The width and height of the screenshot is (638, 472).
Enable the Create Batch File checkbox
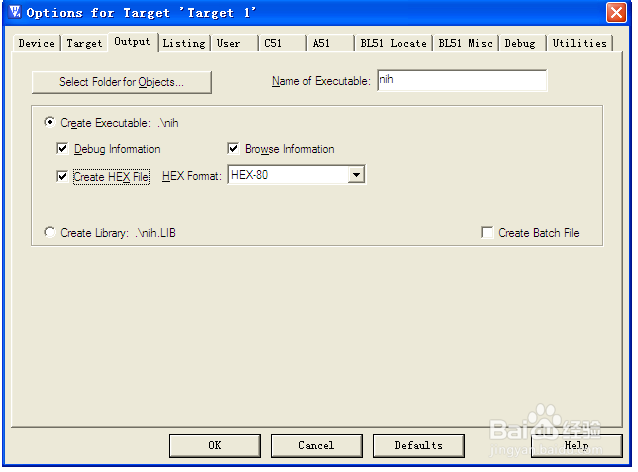tap(487, 232)
